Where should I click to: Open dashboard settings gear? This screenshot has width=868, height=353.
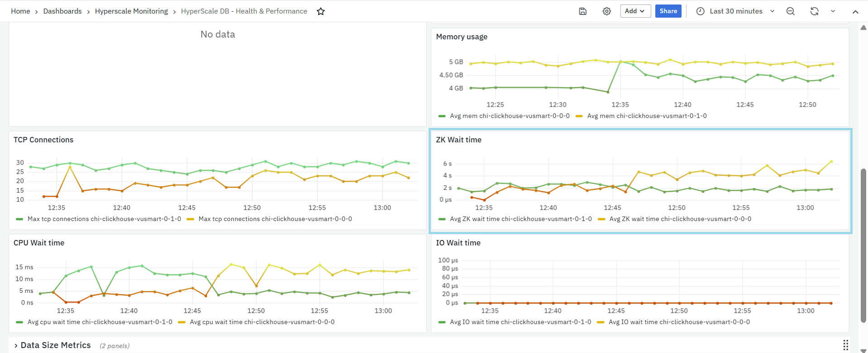(x=606, y=11)
